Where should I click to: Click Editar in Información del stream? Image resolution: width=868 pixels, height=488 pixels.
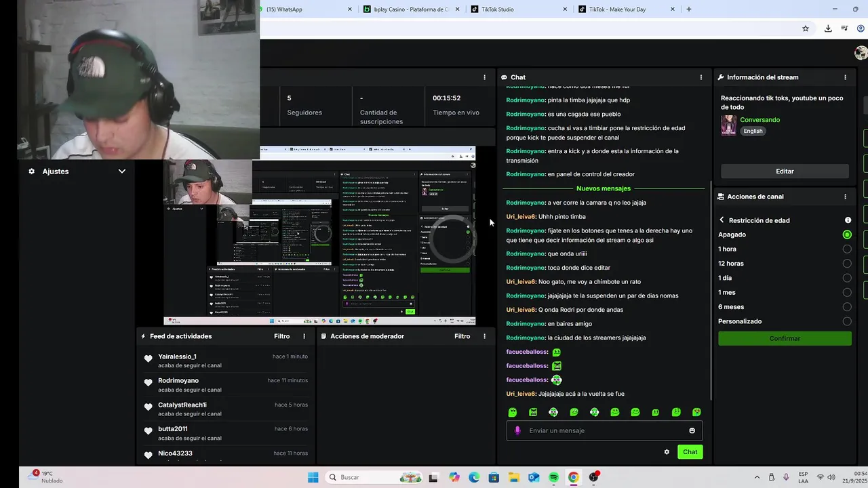[785, 171]
